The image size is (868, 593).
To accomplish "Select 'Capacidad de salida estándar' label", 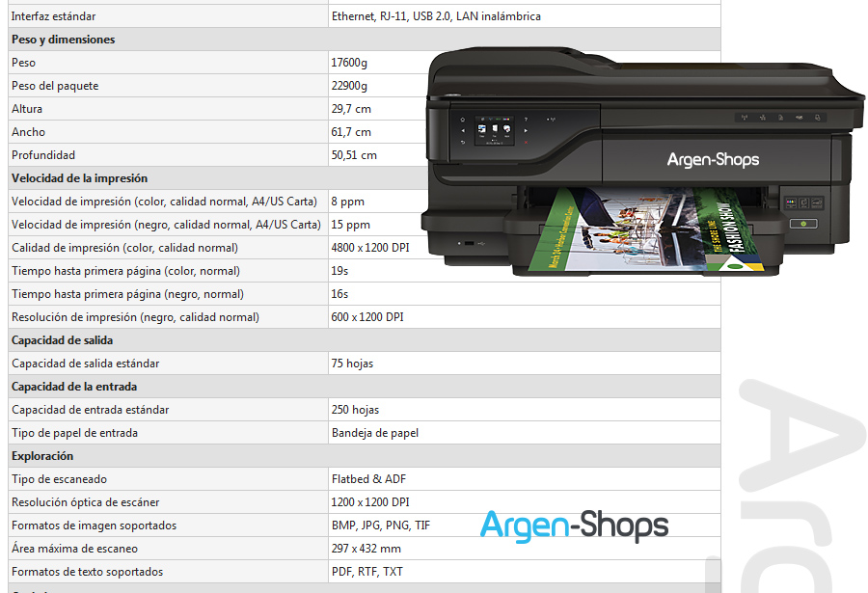I will (x=85, y=364).
